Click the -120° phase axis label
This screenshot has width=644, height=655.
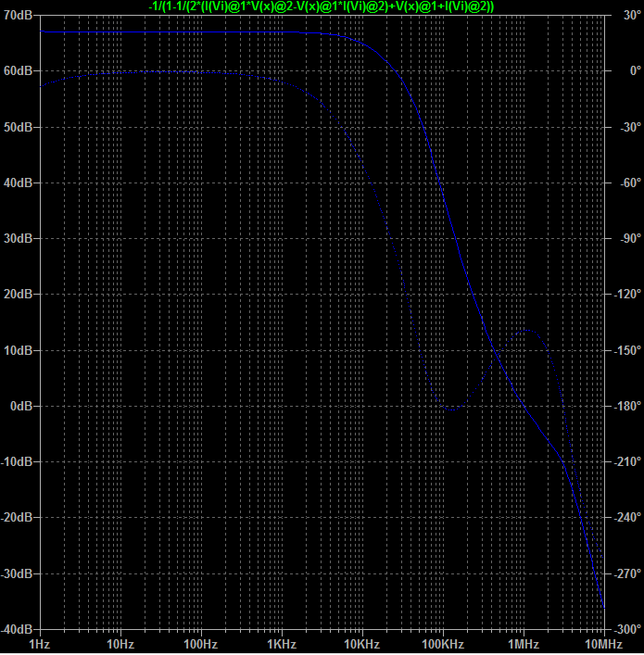[x=627, y=294]
